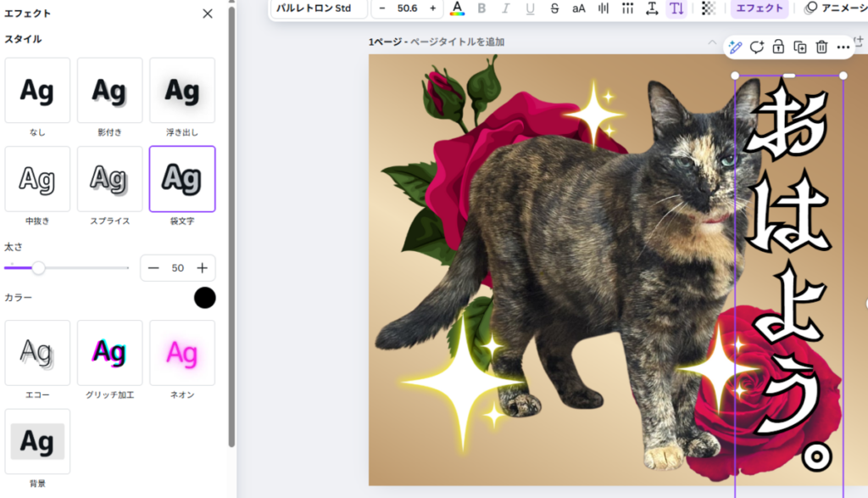Decrease font size with minus button
This screenshot has width=868, height=498.
(x=382, y=8)
